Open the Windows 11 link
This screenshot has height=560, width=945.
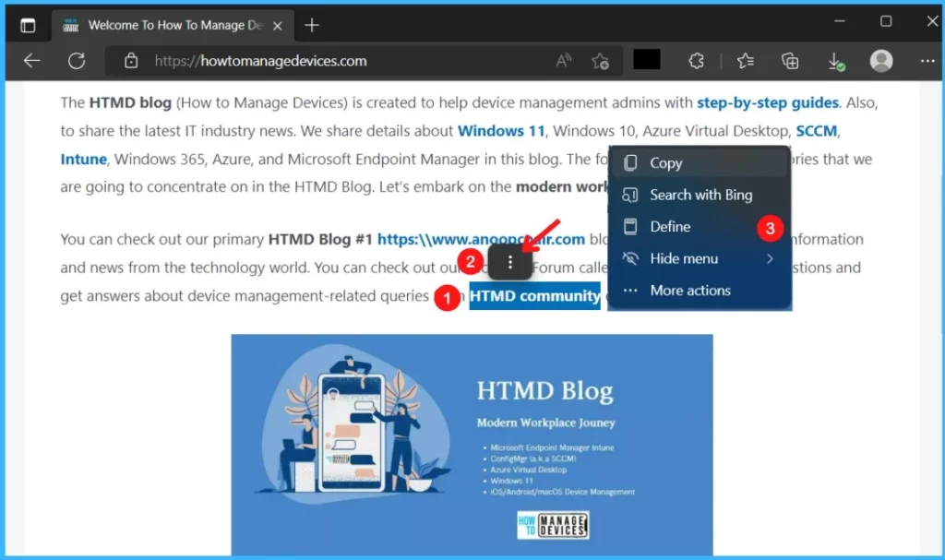[501, 131]
